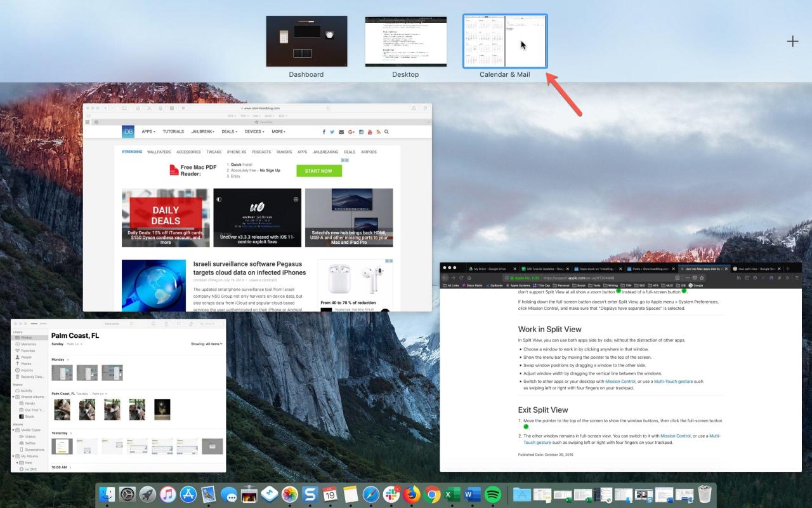This screenshot has width=812, height=508.
Task: Switch to the My Drive - Google Drive tab
Action: (490, 268)
